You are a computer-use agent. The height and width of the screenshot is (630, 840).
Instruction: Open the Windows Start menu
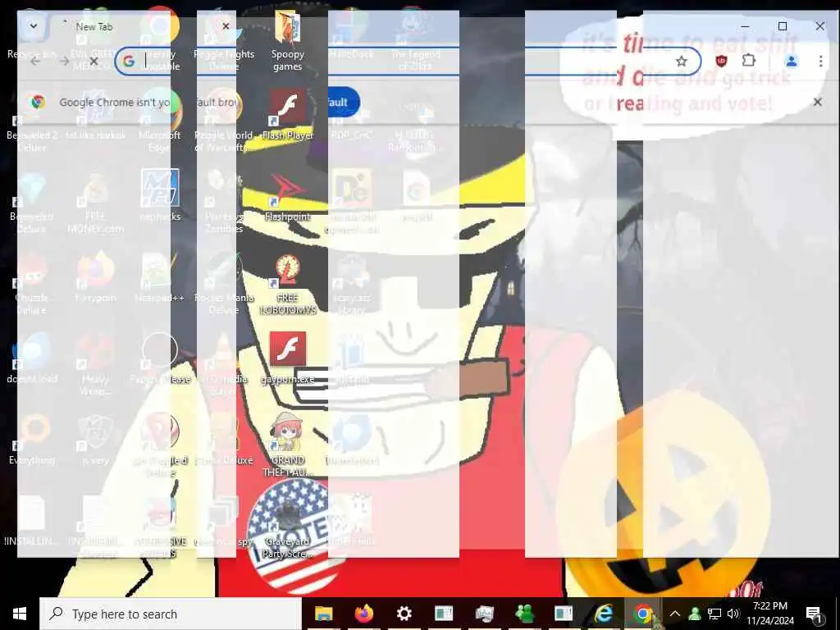(20, 614)
